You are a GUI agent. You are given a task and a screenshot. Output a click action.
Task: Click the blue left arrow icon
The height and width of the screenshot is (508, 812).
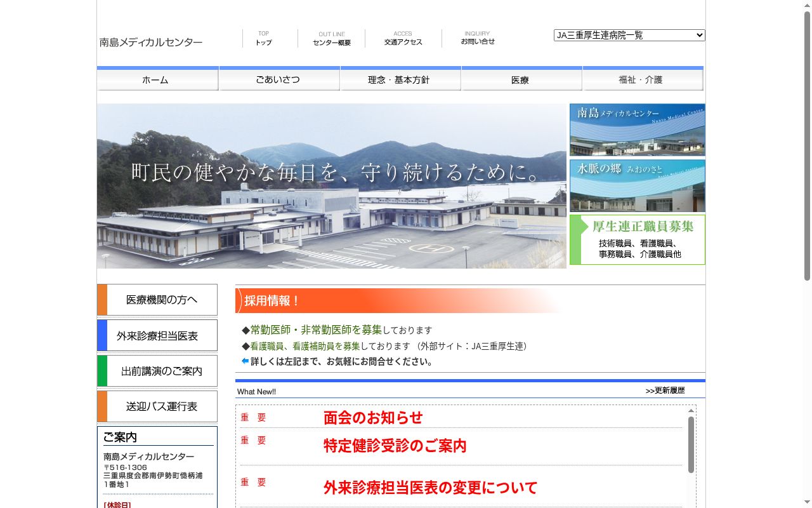coord(246,361)
